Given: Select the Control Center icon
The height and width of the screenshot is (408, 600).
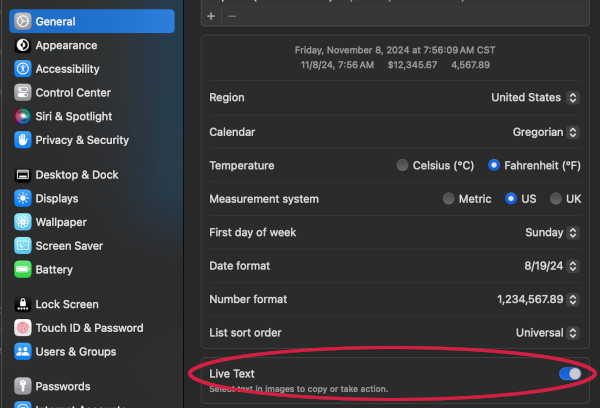Looking at the screenshot, I should point(22,93).
